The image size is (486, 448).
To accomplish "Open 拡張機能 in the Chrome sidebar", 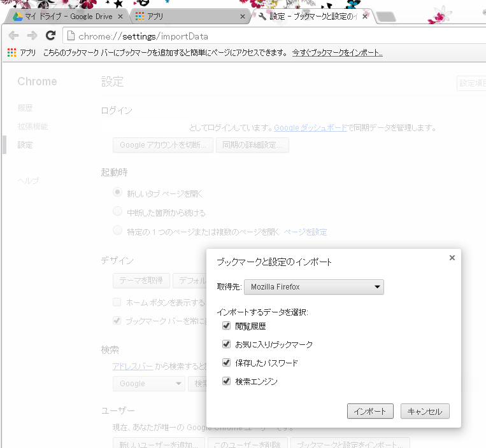I will 33,127.
